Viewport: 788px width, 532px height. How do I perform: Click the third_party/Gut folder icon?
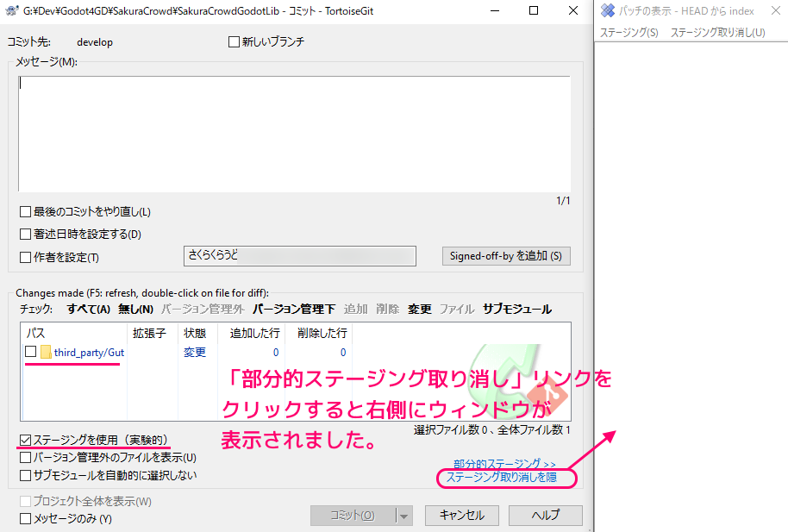pos(46,352)
